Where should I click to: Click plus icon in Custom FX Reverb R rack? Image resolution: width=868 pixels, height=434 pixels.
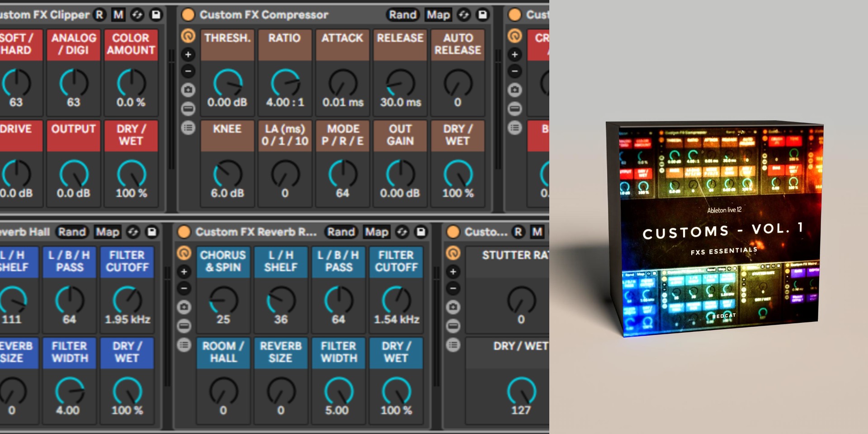(184, 272)
